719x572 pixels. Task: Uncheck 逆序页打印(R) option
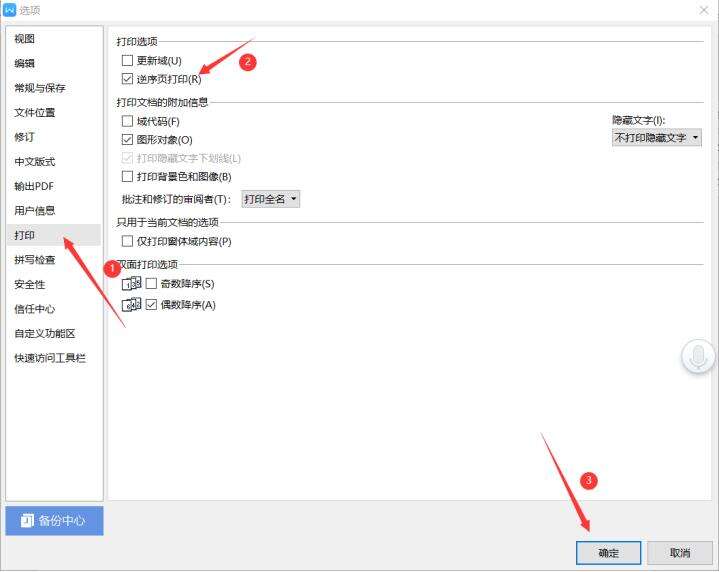[x=127, y=79]
